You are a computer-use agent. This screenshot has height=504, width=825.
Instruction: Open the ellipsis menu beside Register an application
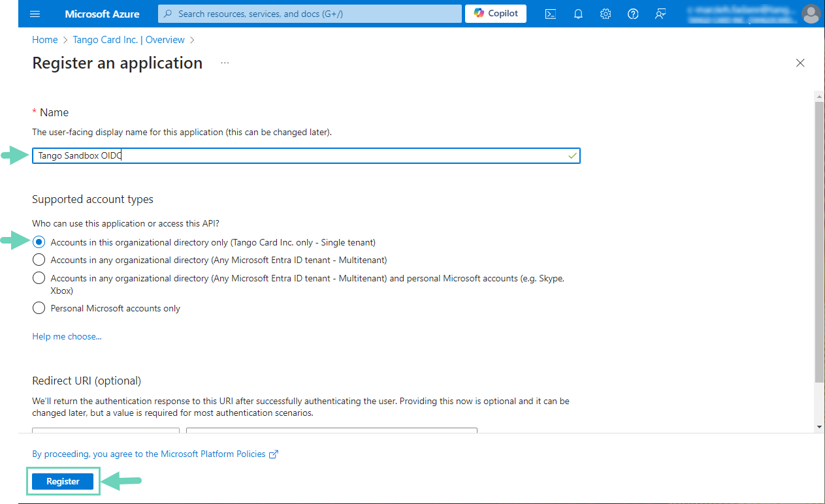click(225, 63)
